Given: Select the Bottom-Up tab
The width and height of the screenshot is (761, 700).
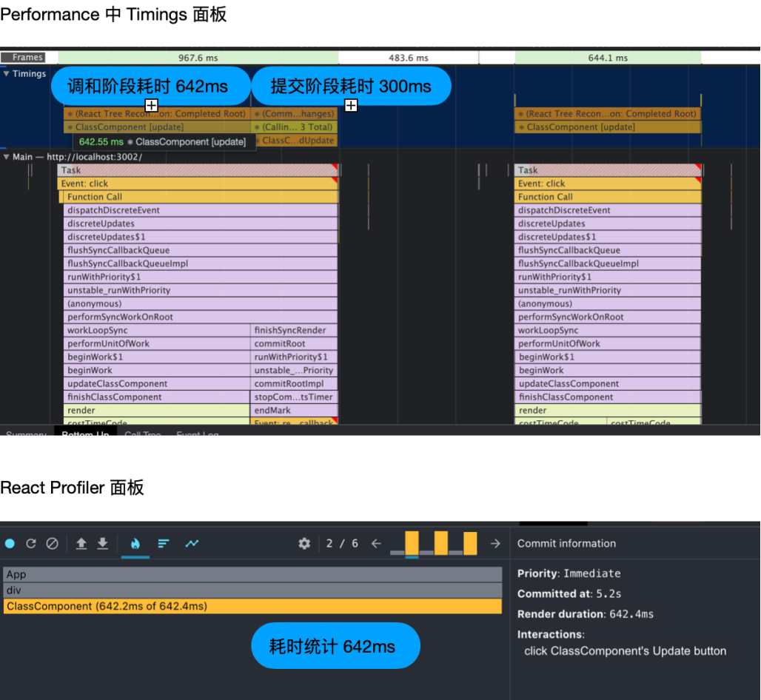Looking at the screenshot, I should coord(85,434).
